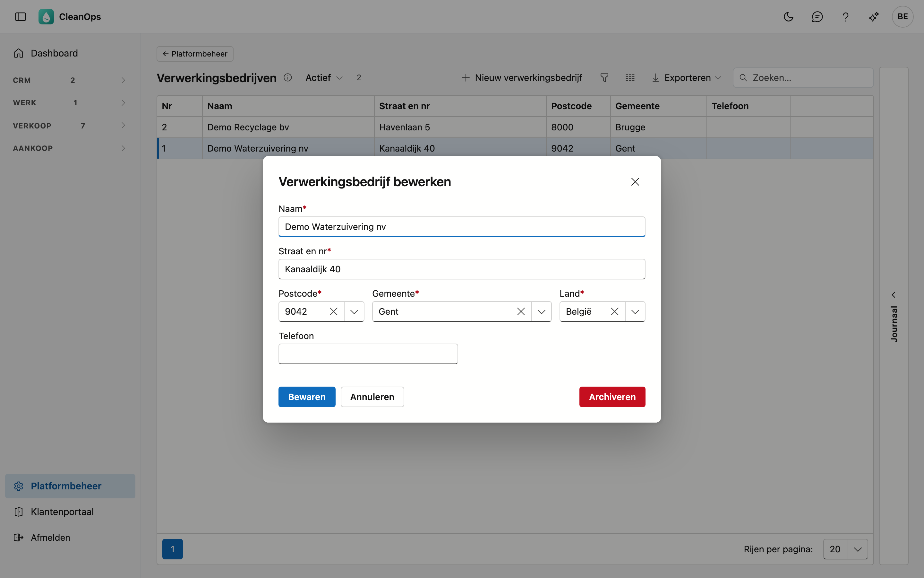The width and height of the screenshot is (924, 578).
Task: Click info icon next to Verwerkingsbedrijven
Action: pyautogui.click(x=288, y=78)
